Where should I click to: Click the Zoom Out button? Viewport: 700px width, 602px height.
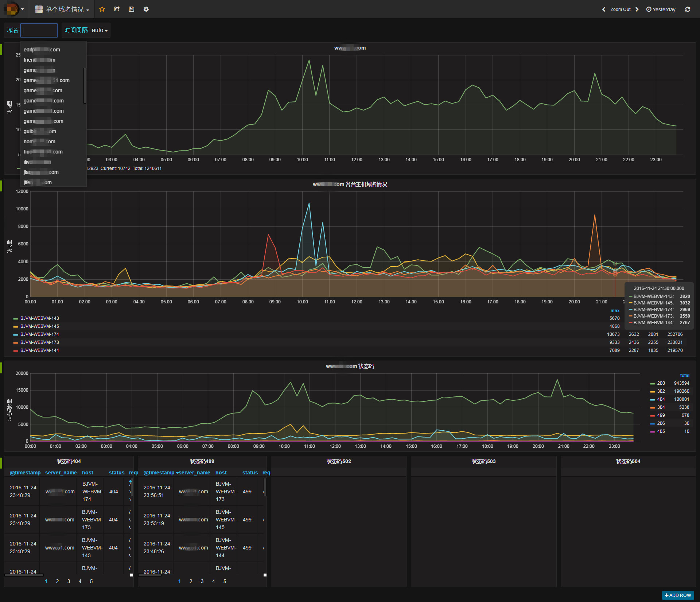(620, 9)
